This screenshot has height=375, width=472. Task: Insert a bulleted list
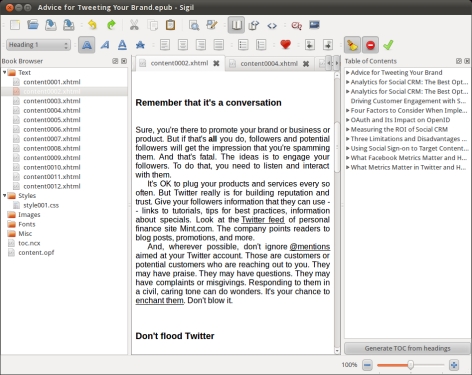pyautogui.click(x=243, y=45)
